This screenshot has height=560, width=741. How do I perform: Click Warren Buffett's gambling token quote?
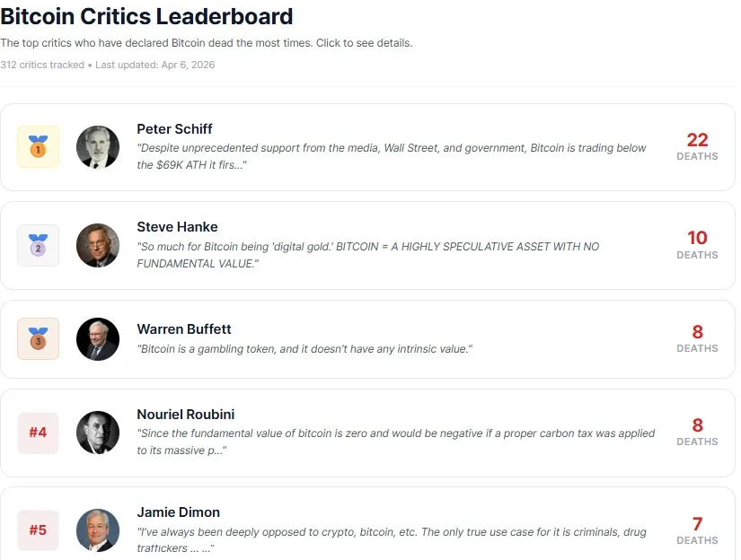pos(304,349)
